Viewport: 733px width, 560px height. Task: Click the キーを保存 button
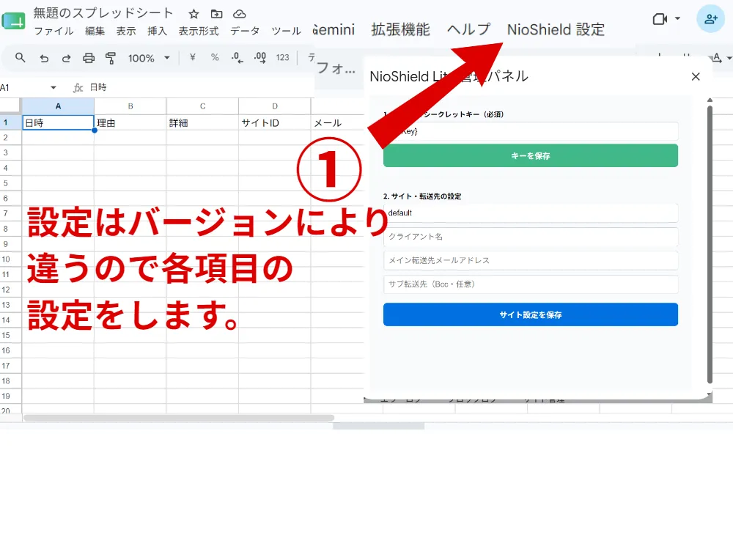pyautogui.click(x=531, y=155)
